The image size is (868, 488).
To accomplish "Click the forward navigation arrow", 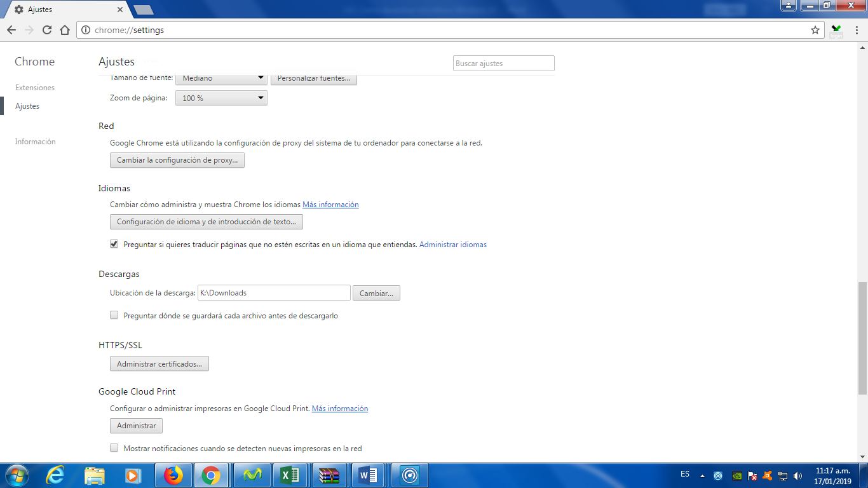I will point(29,30).
